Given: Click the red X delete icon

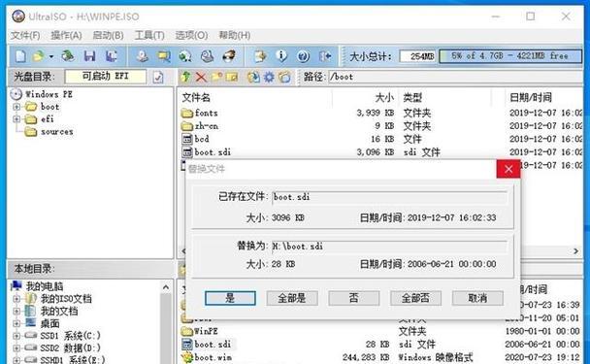Looking at the screenshot, I should click(x=201, y=77).
